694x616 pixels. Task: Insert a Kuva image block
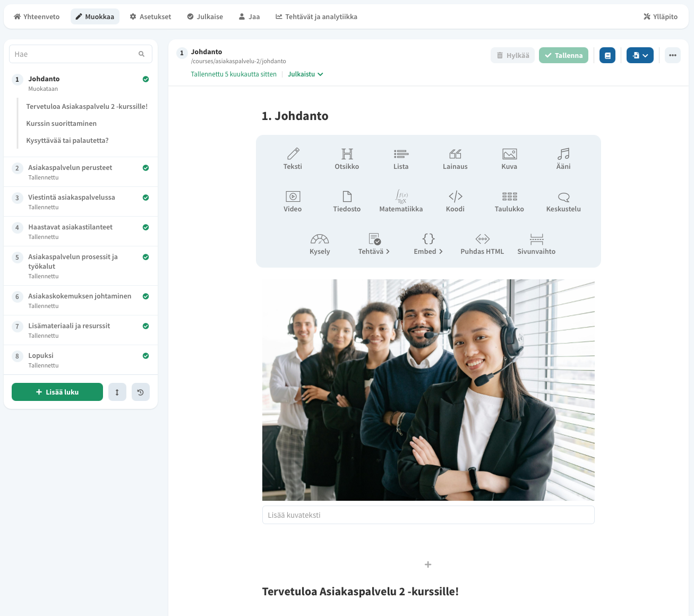click(x=509, y=158)
